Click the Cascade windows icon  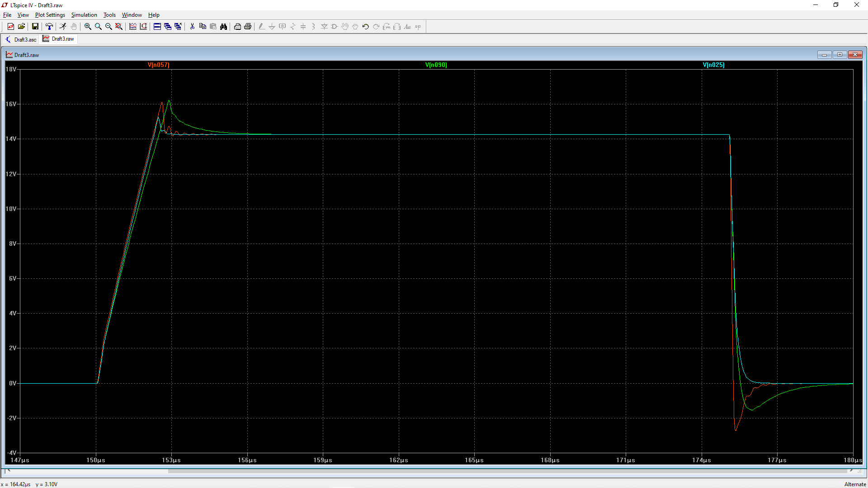(168, 27)
